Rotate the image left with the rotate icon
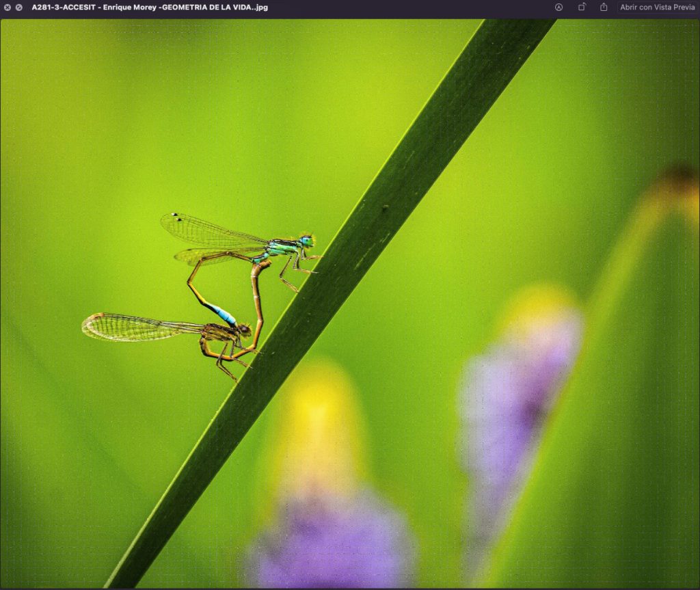The image size is (700, 590). pyautogui.click(x=582, y=8)
